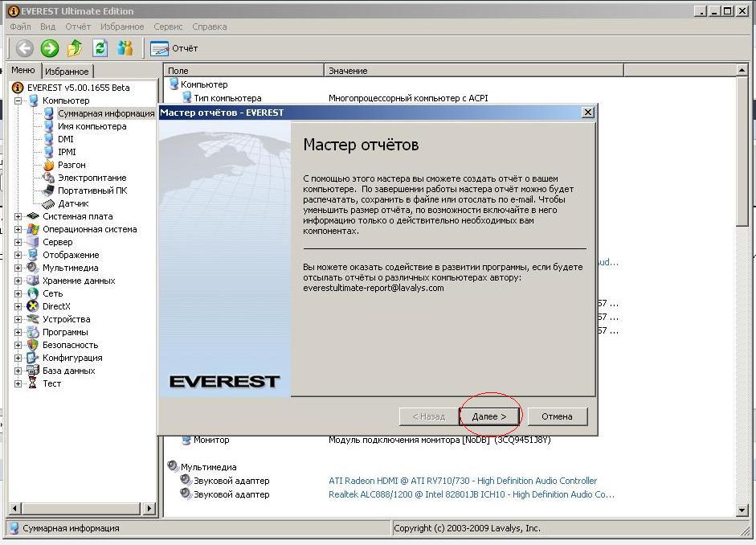
Task: Click the green forward arrow toolbar icon
Action: (50, 48)
